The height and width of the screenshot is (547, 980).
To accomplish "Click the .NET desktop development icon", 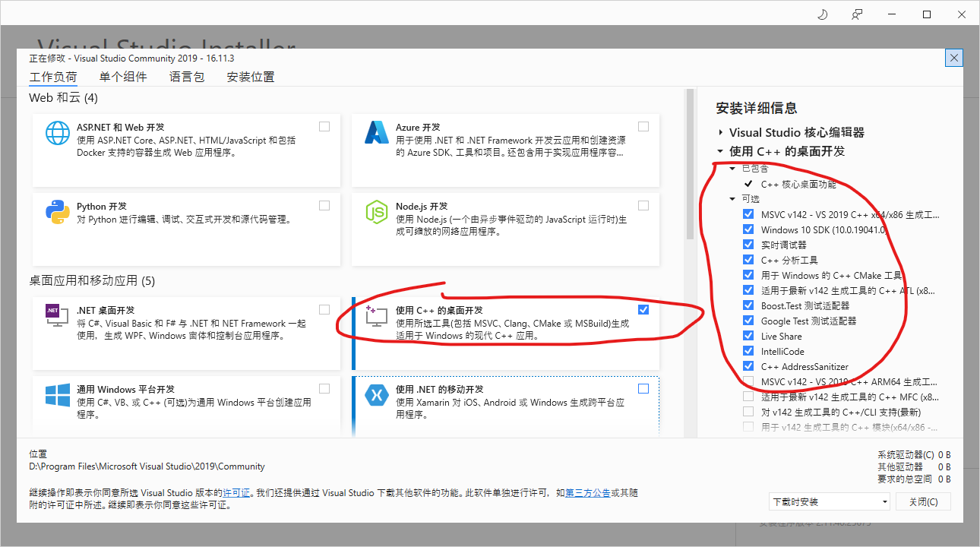I will [58, 315].
